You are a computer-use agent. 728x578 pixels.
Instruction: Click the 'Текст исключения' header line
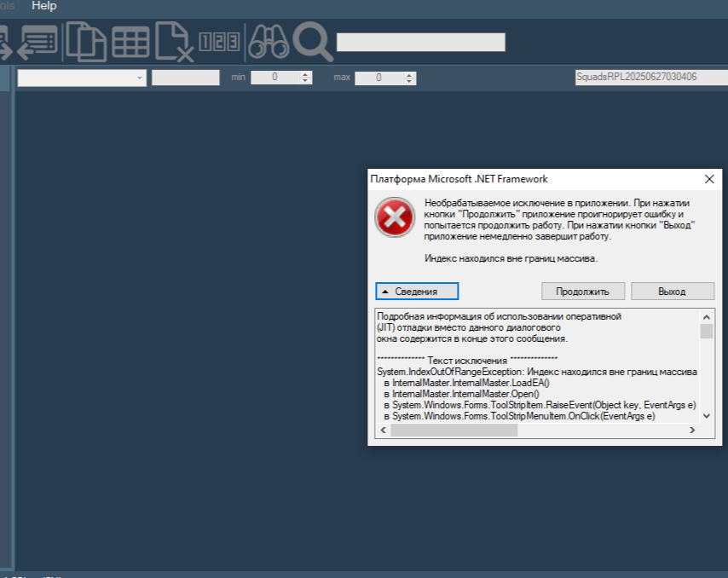(467, 361)
